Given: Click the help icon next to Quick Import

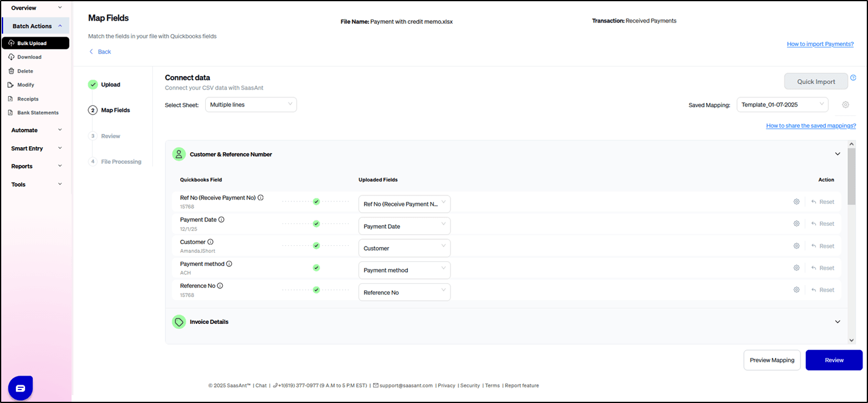Looking at the screenshot, I should point(853,78).
